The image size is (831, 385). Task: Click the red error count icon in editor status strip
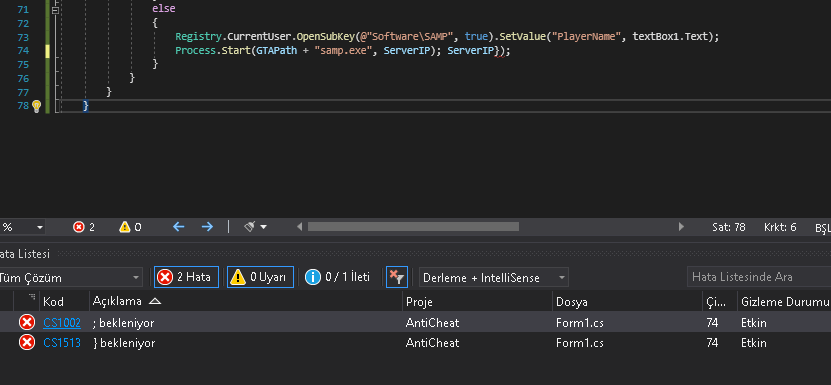click(78, 227)
